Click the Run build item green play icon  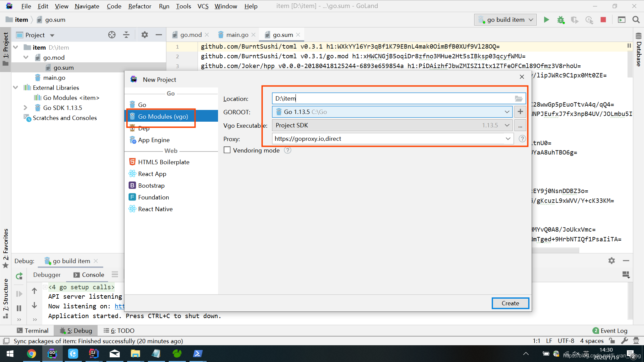(x=546, y=19)
